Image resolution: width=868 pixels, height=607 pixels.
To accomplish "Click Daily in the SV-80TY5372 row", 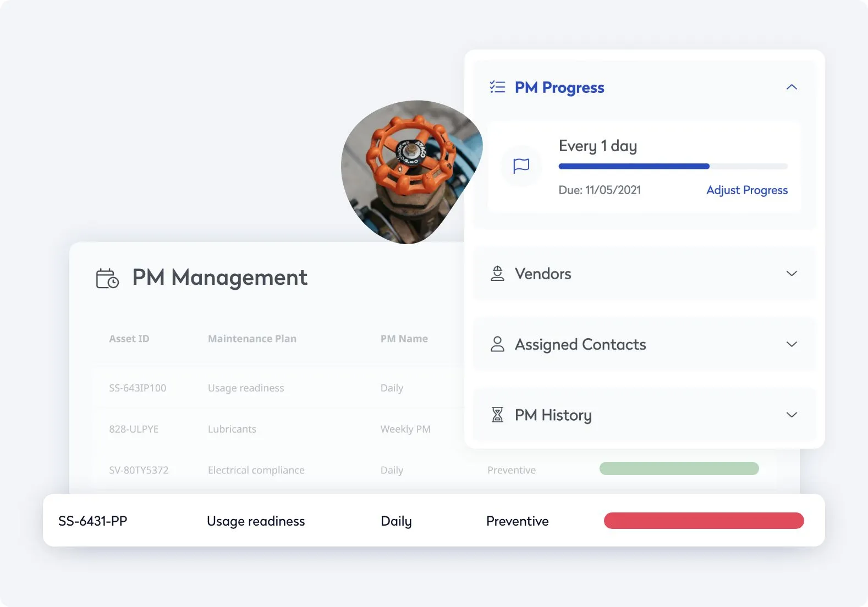I will (392, 471).
